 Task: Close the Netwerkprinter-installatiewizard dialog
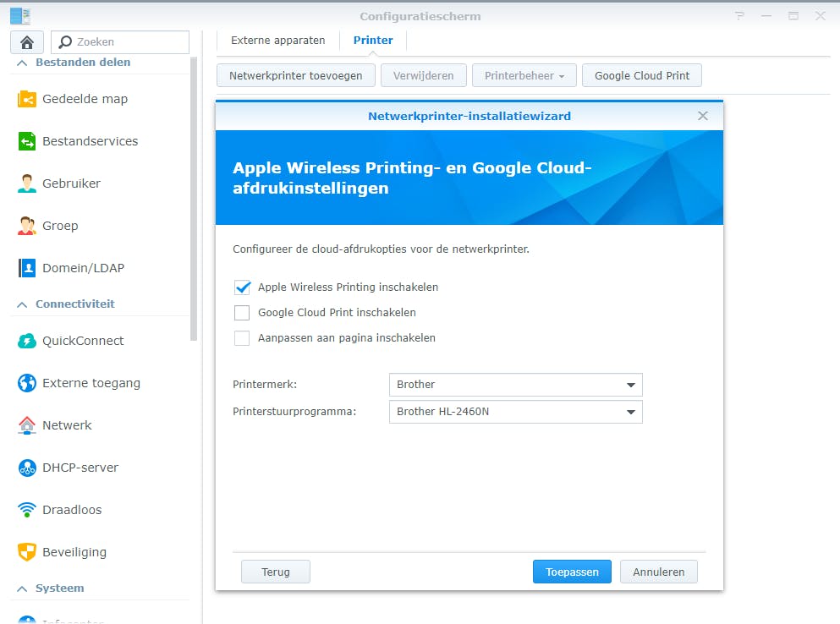tap(703, 116)
